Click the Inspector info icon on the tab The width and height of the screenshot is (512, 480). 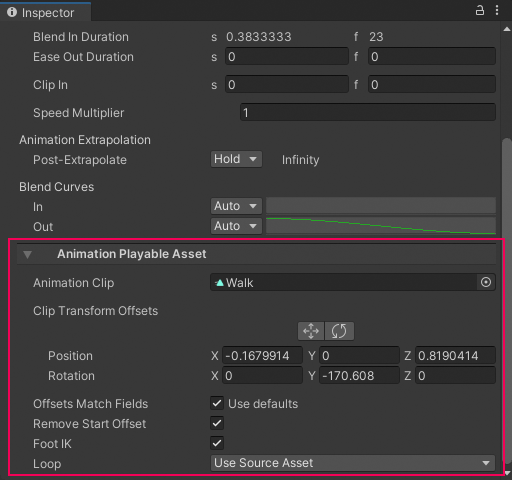tap(12, 12)
